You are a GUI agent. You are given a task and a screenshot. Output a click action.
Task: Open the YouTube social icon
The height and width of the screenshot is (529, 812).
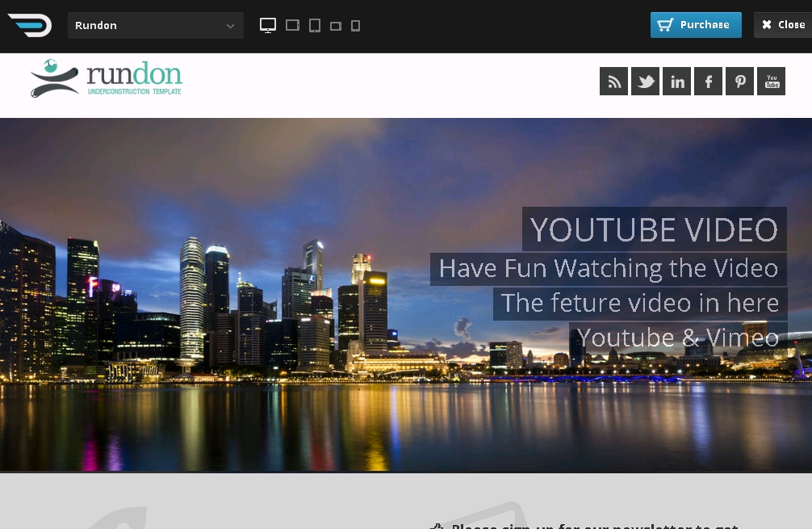click(x=771, y=82)
